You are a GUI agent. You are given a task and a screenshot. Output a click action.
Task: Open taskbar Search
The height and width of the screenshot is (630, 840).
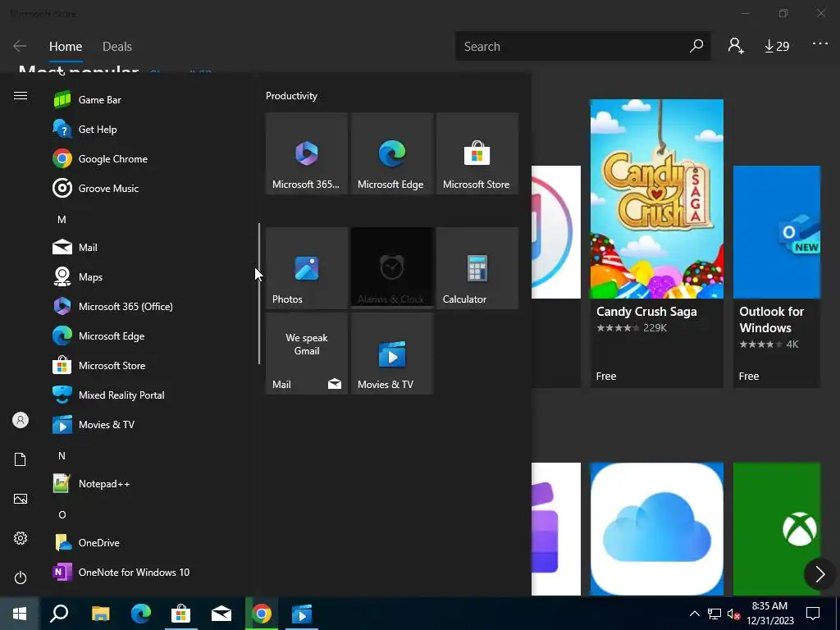59,614
